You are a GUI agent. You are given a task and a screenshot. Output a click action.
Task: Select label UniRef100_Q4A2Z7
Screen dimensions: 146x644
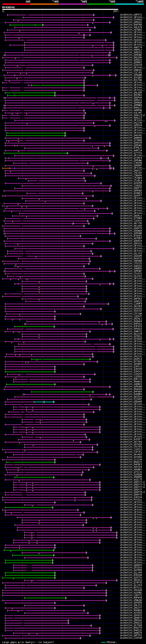pos(131,170)
